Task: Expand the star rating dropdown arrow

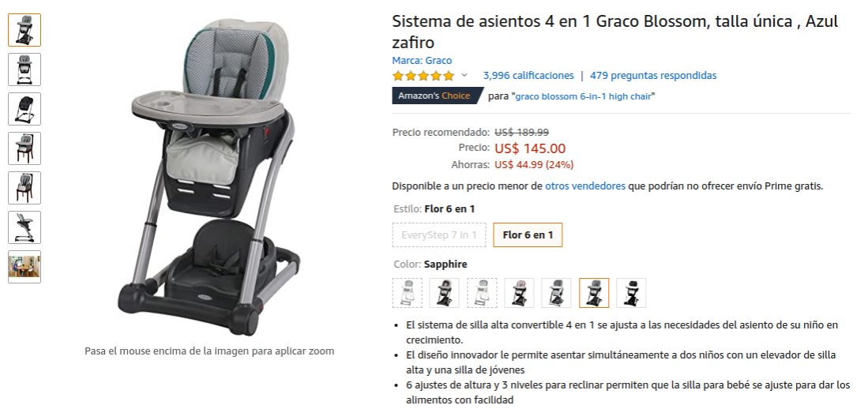Action: coord(464,75)
